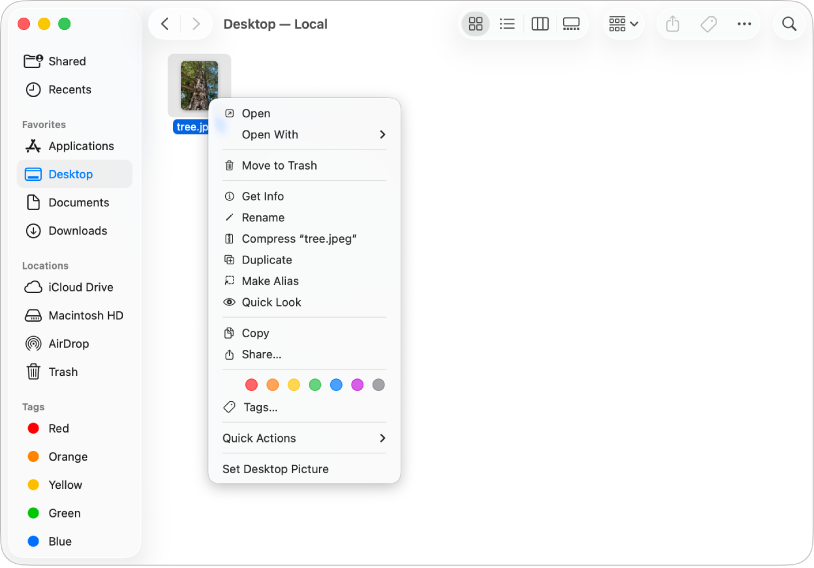Click the More actions ellipsis icon
Viewport: 814px width, 568px height.
pos(744,24)
